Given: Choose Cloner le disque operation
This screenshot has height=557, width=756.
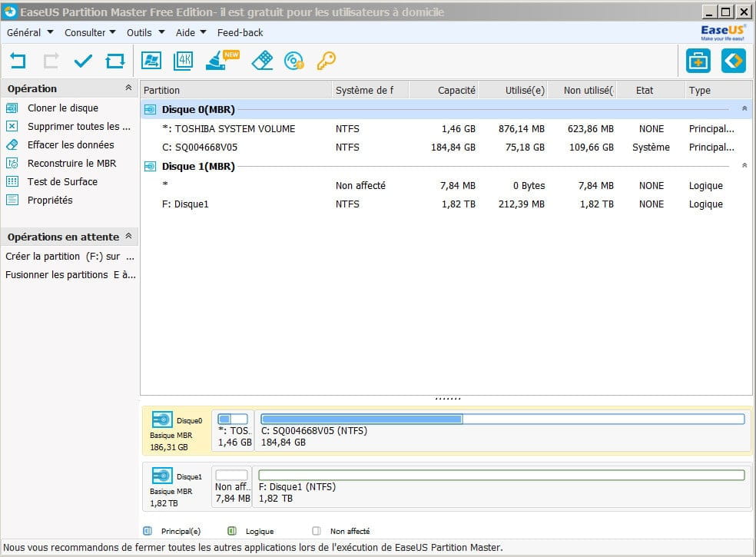Looking at the screenshot, I should coord(63,108).
